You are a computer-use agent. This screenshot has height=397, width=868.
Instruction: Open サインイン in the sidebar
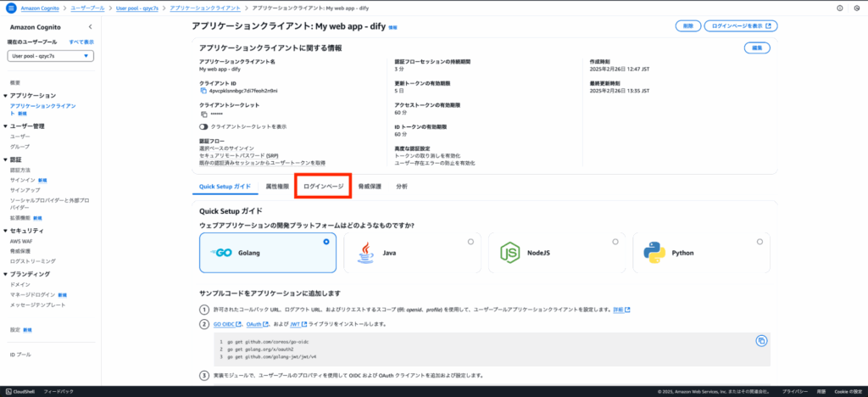coord(23,181)
